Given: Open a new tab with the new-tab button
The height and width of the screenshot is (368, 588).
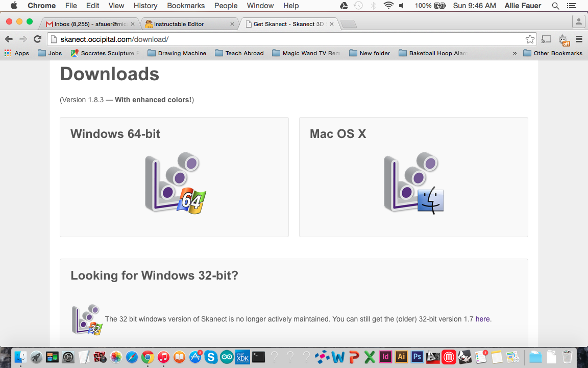Looking at the screenshot, I should tap(349, 25).
